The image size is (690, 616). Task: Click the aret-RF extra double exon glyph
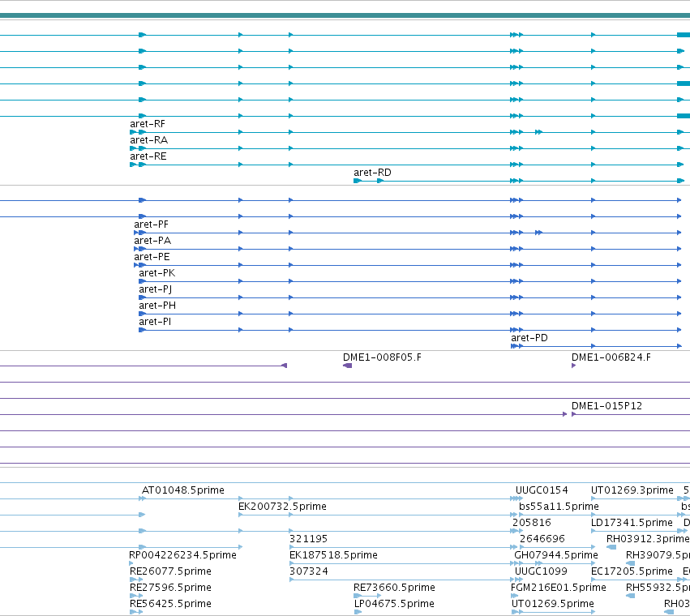tap(538, 132)
